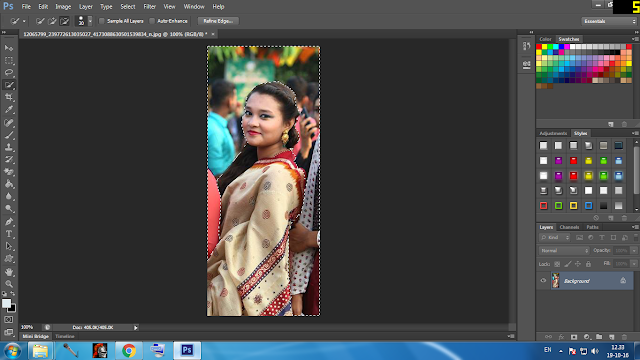The image size is (640, 360).
Task: Select the Eraser tool
Action: [x=9, y=172]
